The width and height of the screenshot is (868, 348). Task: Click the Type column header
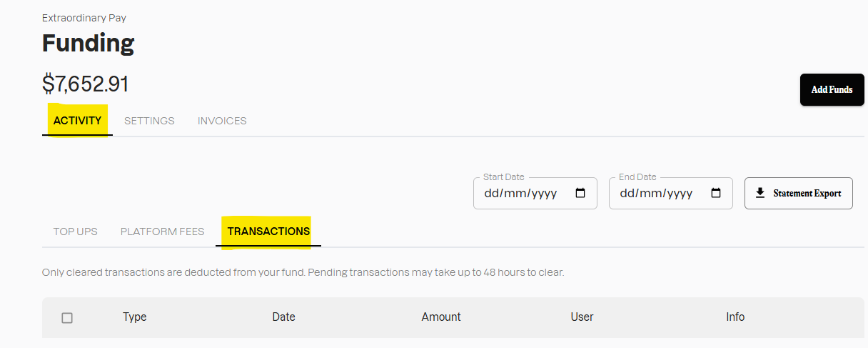[x=134, y=317]
